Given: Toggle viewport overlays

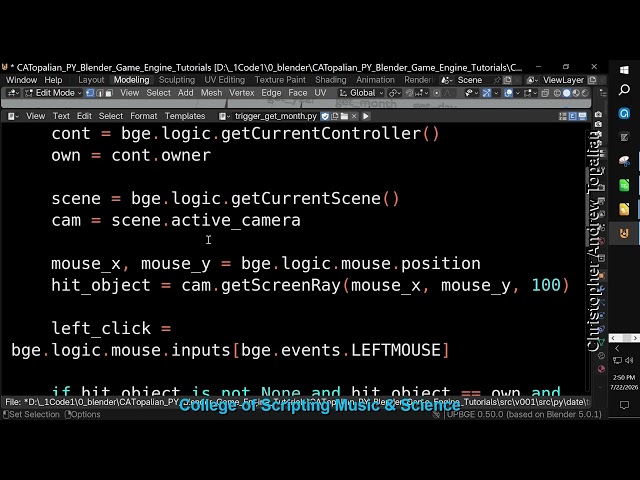Looking at the screenshot, I should coord(508,93).
